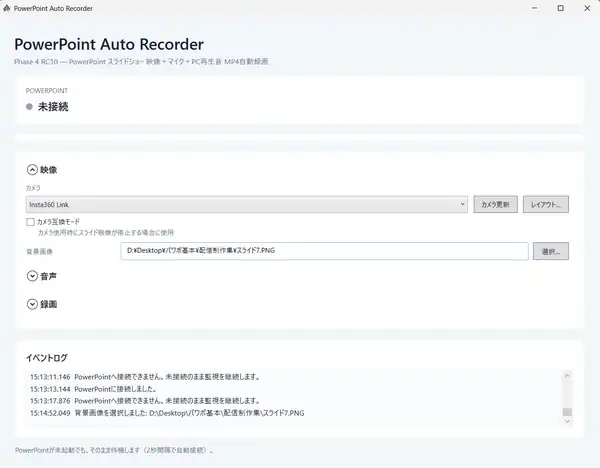Expand the 録画 section

pyautogui.click(x=33, y=304)
